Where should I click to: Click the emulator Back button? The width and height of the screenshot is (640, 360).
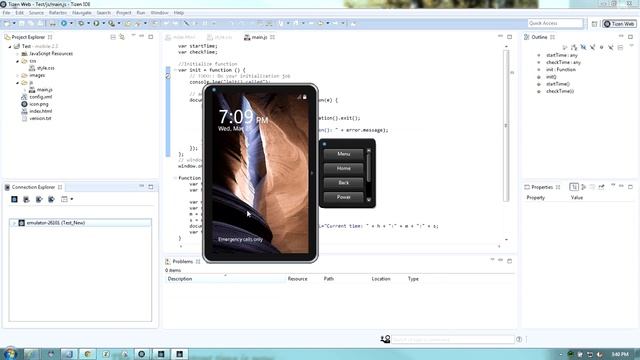click(343, 183)
